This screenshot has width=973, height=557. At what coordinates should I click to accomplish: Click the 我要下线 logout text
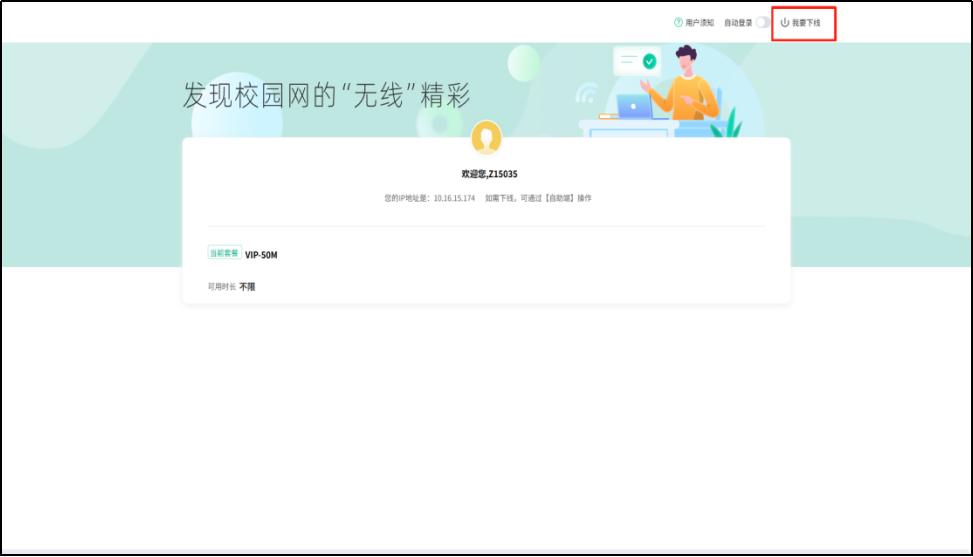pyautogui.click(x=806, y=22)
